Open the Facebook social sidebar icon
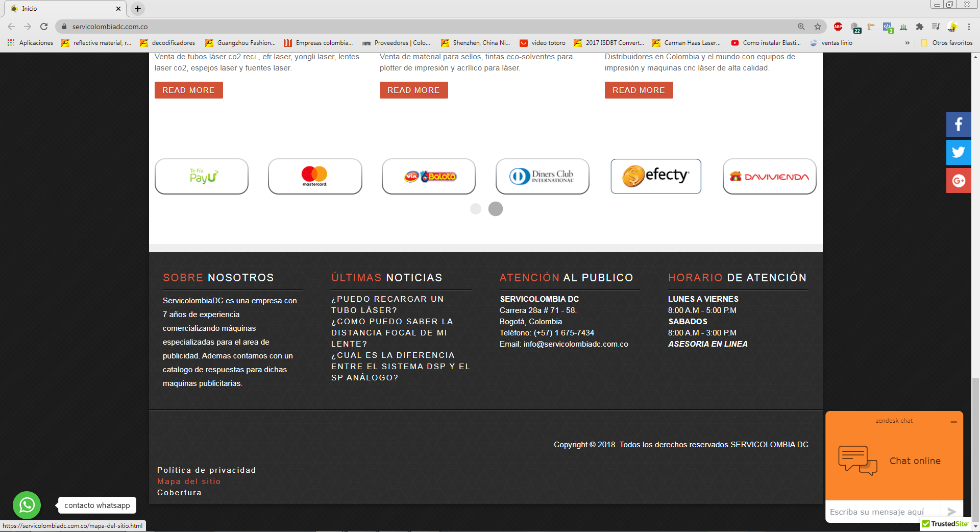The height and width of the screenshot is (532, 980). (959, 124)
